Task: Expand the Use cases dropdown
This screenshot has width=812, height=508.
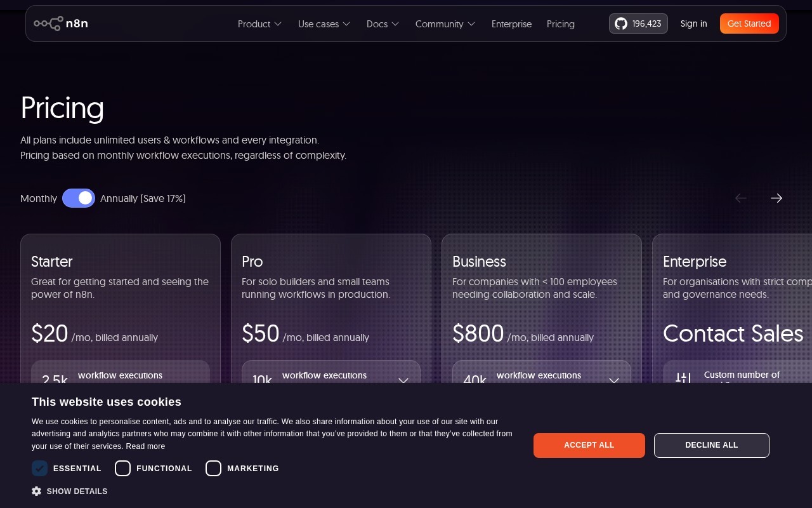Action: pos(324,24)
